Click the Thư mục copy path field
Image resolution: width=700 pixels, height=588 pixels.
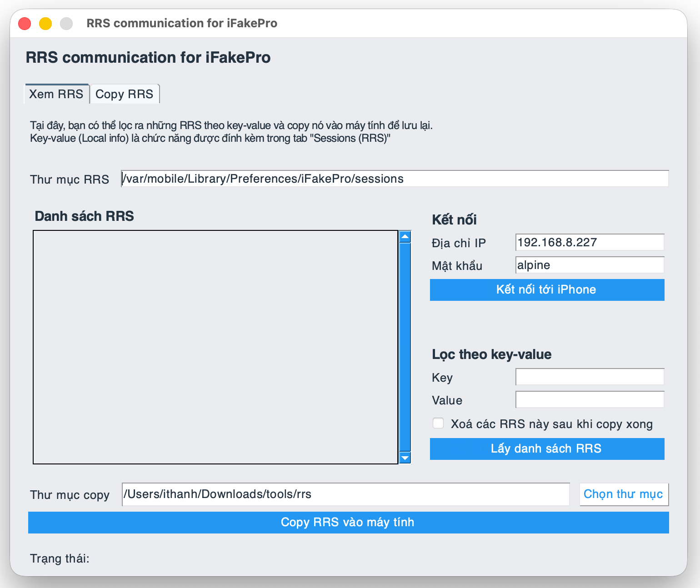tap(345, 494)
